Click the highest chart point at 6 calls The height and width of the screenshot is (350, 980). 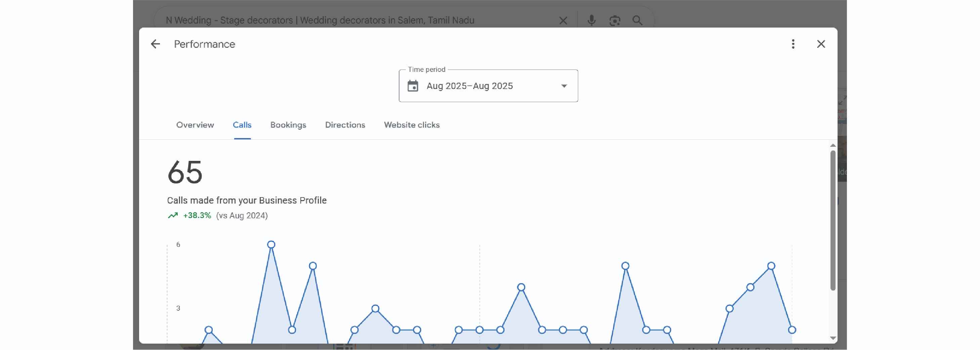pyautogui.click(x=271, y=245)
